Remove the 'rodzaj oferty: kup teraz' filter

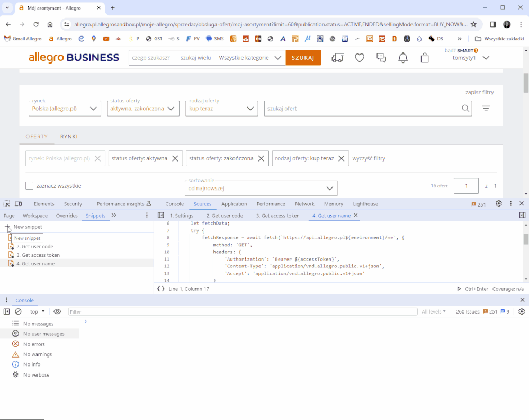tap(342, 158)
